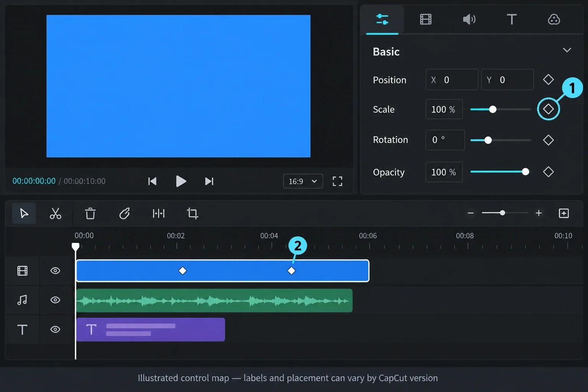Open the color effects tab icon

click(x=554, y=19)
